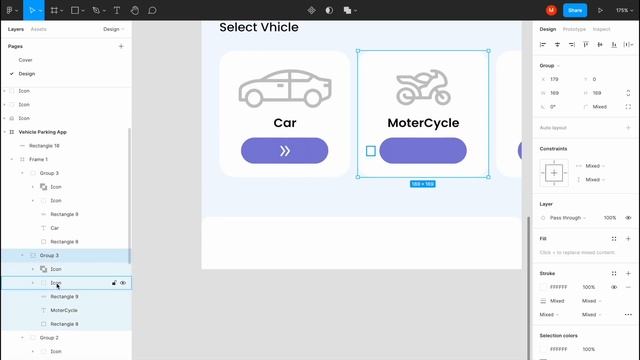Collapse Frame 1 layer arrow
The height and width of the screenshot is (360, 640).
click(x=11, y=160)
